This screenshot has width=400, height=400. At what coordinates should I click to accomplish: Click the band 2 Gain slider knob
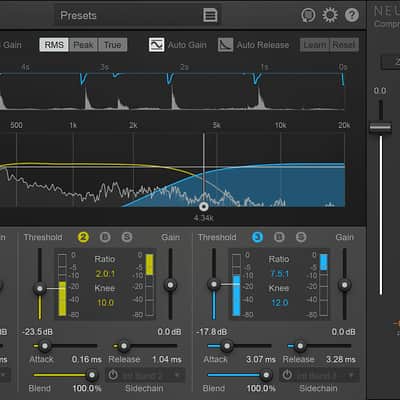click(171, 285)
